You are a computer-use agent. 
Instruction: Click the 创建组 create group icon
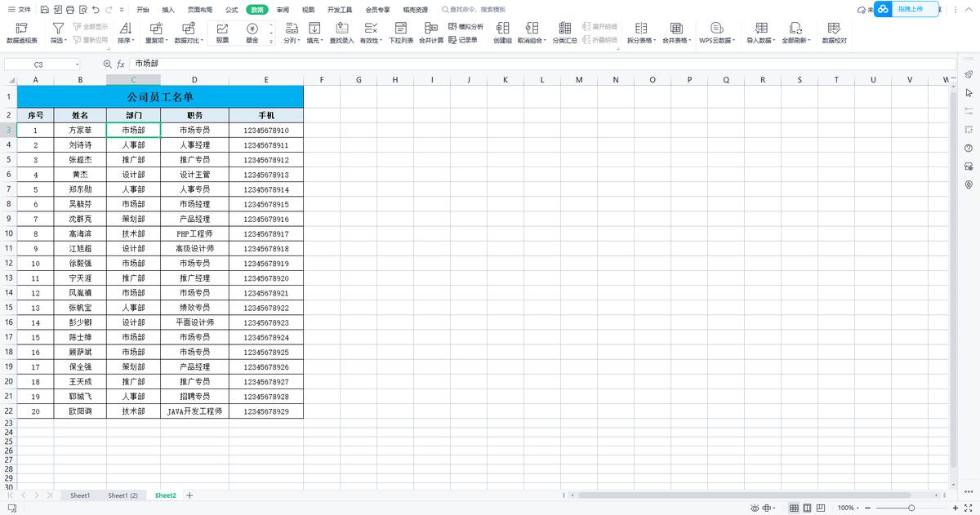[502, 33]
